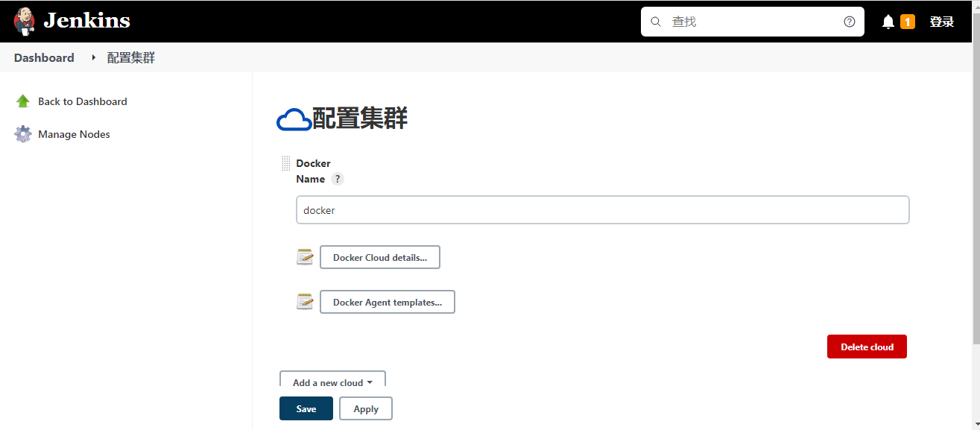Image resolution: width=980 pixels, height=430 pixels.
Task: Expand the Docker Agent templates section
Action: 387,301
